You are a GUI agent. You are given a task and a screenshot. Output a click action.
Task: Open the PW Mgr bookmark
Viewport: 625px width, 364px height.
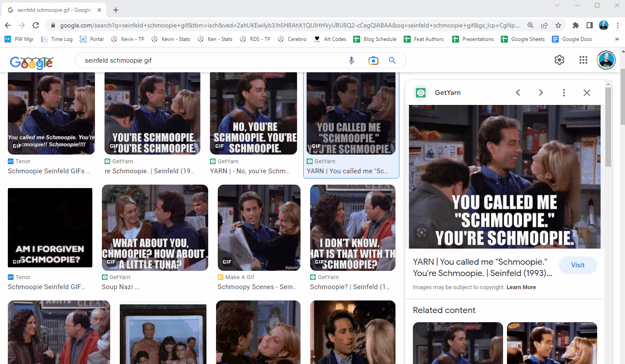click(x=20, y=39)
